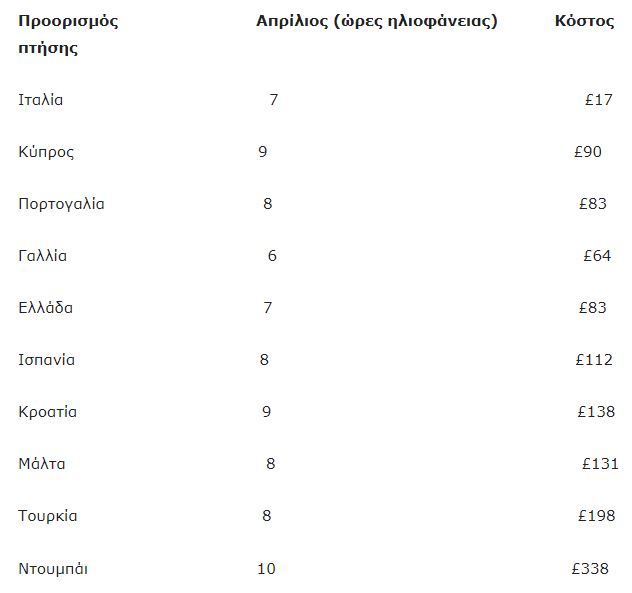Image resolution: width=632 pixels, height=593 pixels.
Task: Select the £90 cost value
Action: (x=588, y=152)
